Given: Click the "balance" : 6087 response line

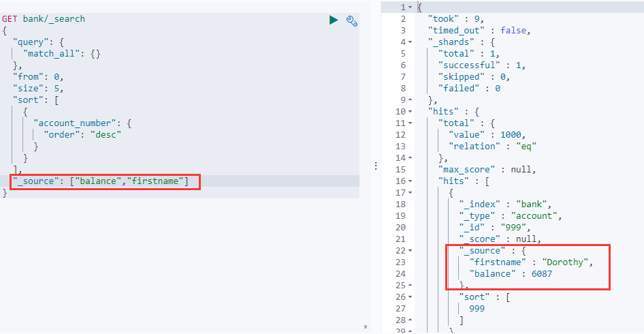Looking at the screenshot, I should 511,273.
